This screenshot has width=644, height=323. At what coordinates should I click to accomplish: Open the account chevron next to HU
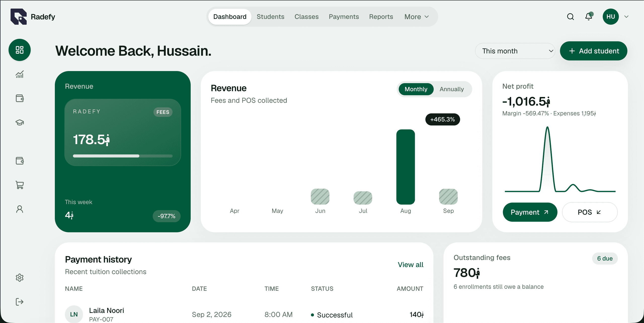(x=626, y=17)
